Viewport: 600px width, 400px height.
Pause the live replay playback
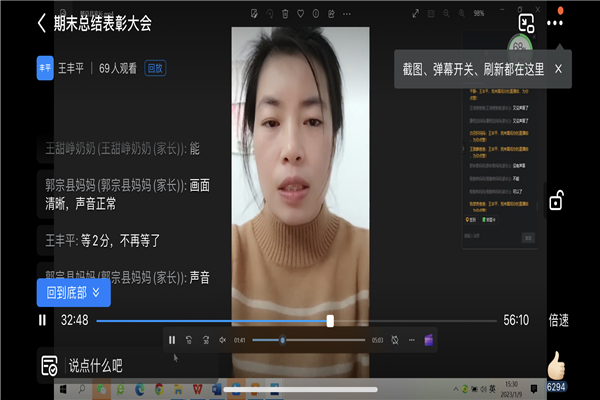[42, 320]
